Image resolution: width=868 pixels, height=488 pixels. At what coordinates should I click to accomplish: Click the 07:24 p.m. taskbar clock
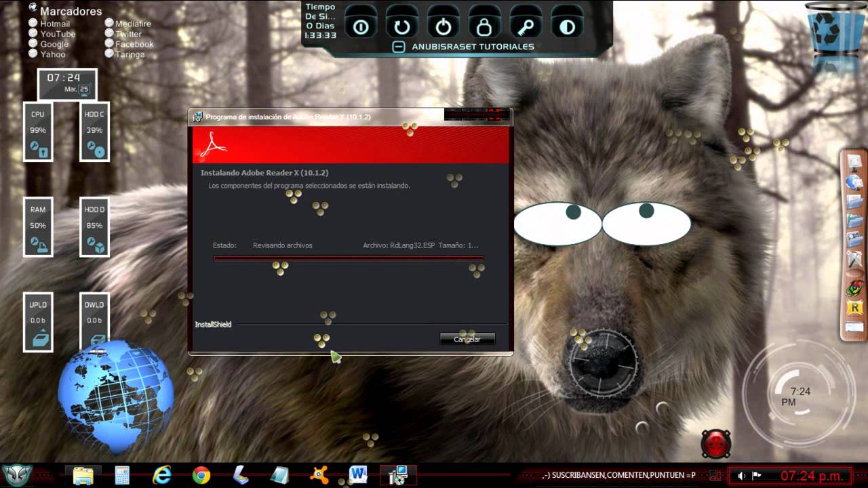coord(813,476)
